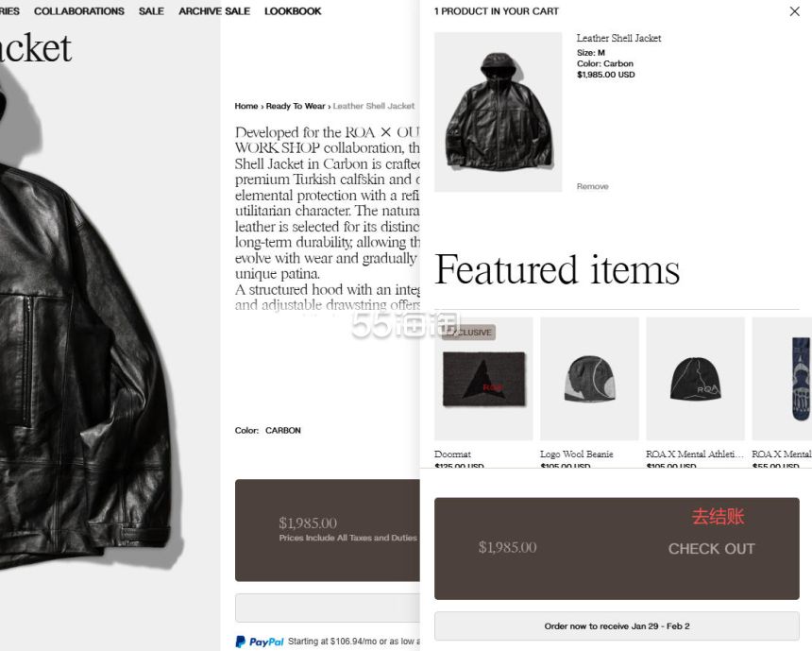812x651 pixels.
Task: Open the Lookbook menu item
Action: 293,11
